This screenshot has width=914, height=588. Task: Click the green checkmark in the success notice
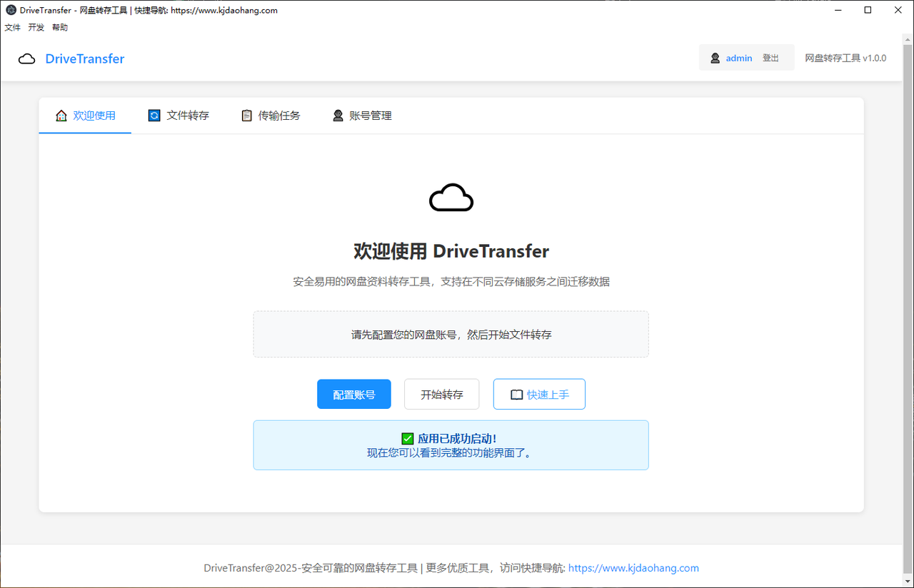coord(408,439)
